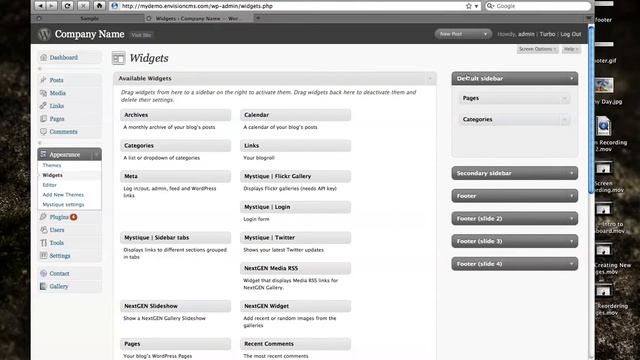
Task: Click the browser forward arrow button
Action: [x=52, y=6]
